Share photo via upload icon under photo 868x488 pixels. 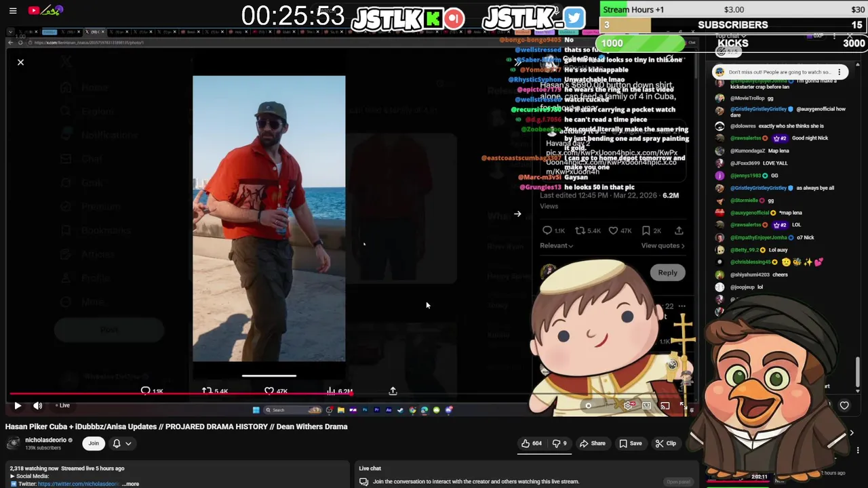click(393, 391)
